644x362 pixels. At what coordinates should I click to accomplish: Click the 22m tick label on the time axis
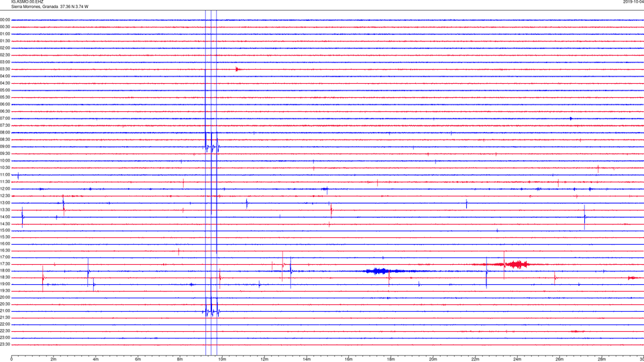click(475, 359)
